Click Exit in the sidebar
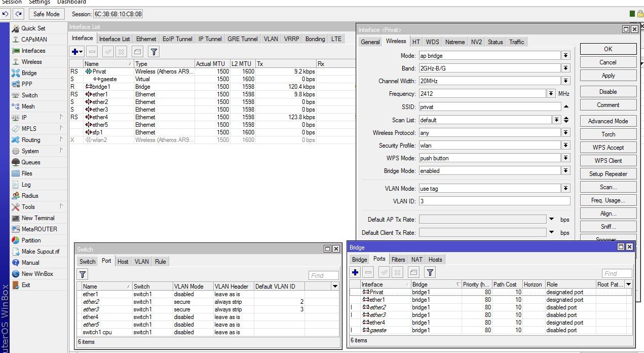644x353 pixels. [25, 285]
